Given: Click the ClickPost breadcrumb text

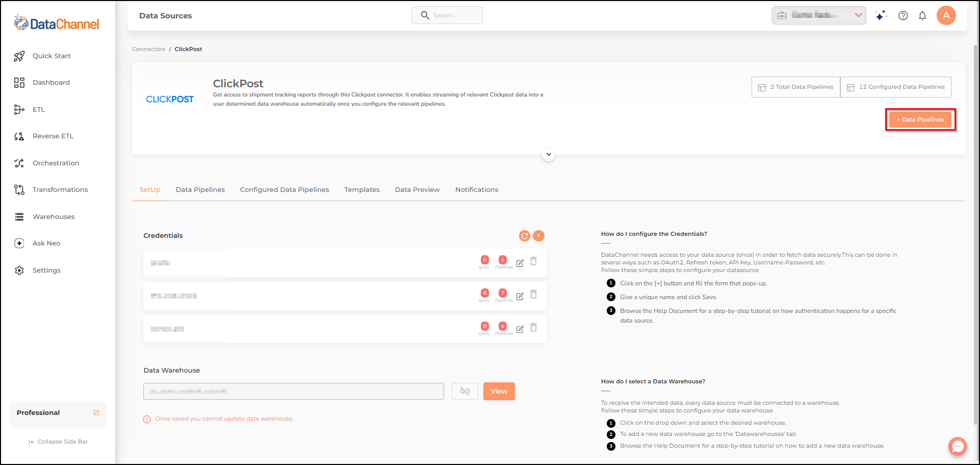Looking at the screenshot, I should (188, 49).
